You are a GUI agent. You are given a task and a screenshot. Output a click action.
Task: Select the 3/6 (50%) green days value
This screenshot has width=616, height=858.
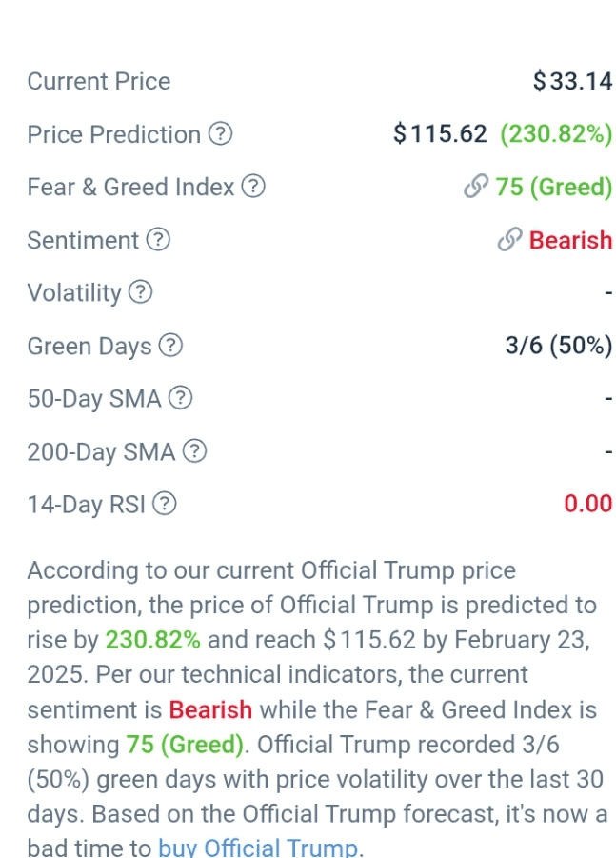(x=559, y=346)
